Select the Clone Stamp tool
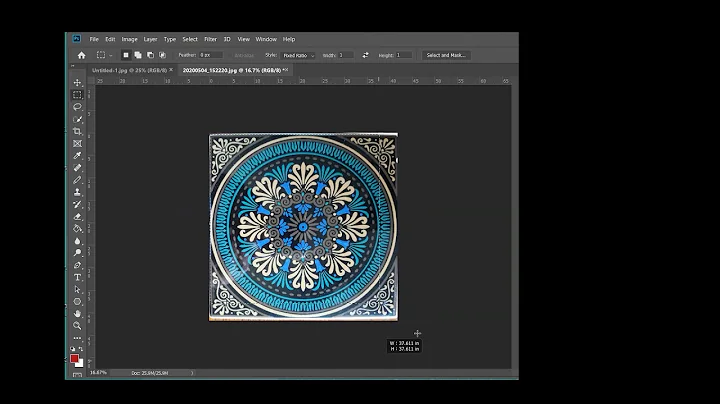The width and height of the screenshot is (720, 404). click(77, 192)
